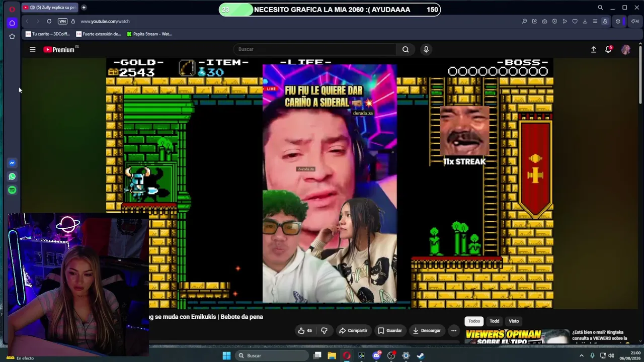Open the Opera AI assistant button
The width and height of the screenshot is (644, 362).
(x=635, y=21)
